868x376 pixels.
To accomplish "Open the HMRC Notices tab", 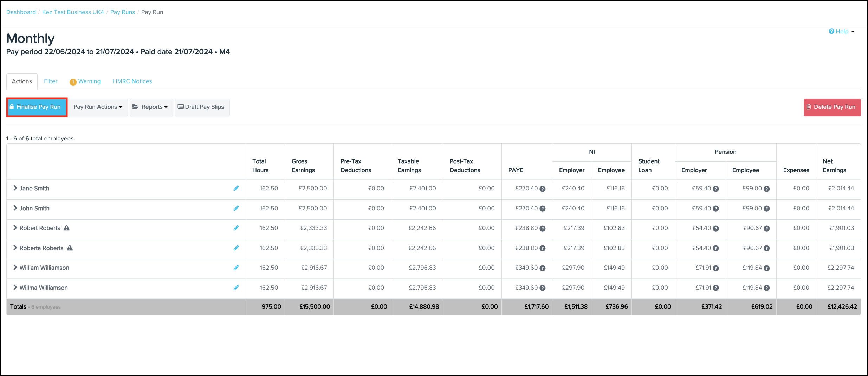I will click(x=132, y=81).
